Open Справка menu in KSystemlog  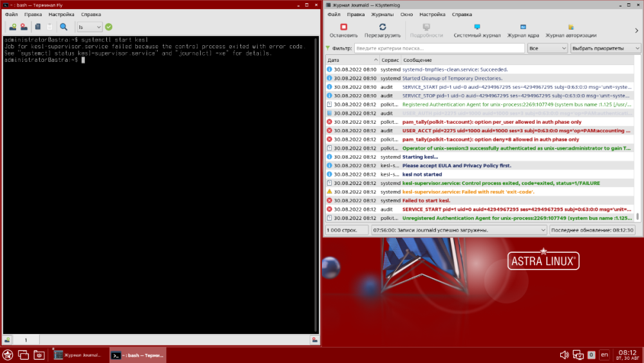tap(462, 14)
